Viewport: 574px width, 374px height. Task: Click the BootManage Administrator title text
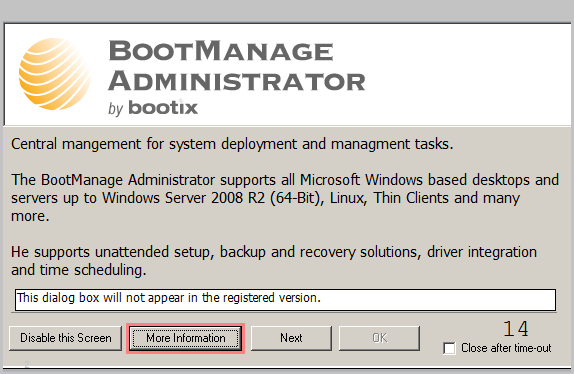coord(237,66)
